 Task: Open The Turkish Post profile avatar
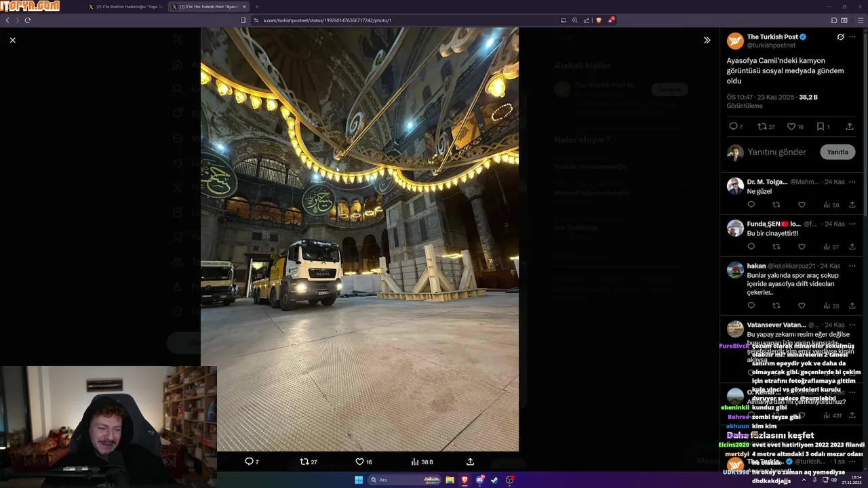click(735, 41)
